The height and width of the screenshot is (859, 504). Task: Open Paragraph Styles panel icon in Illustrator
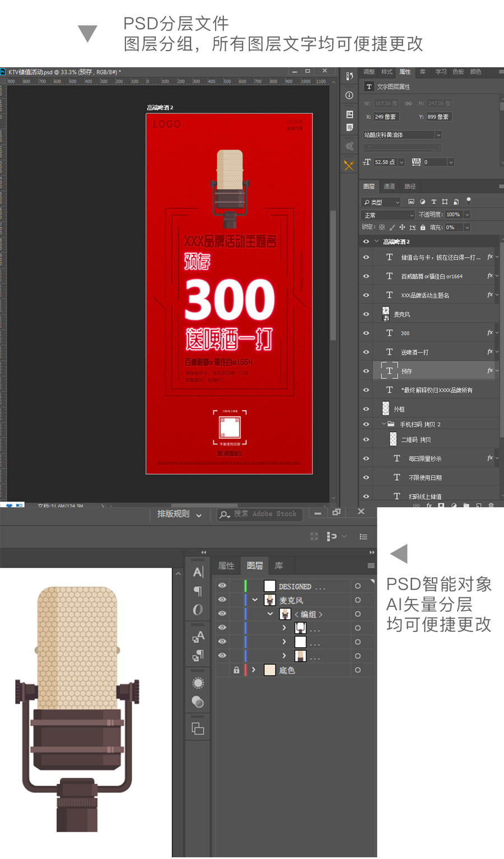coord(198,655)
